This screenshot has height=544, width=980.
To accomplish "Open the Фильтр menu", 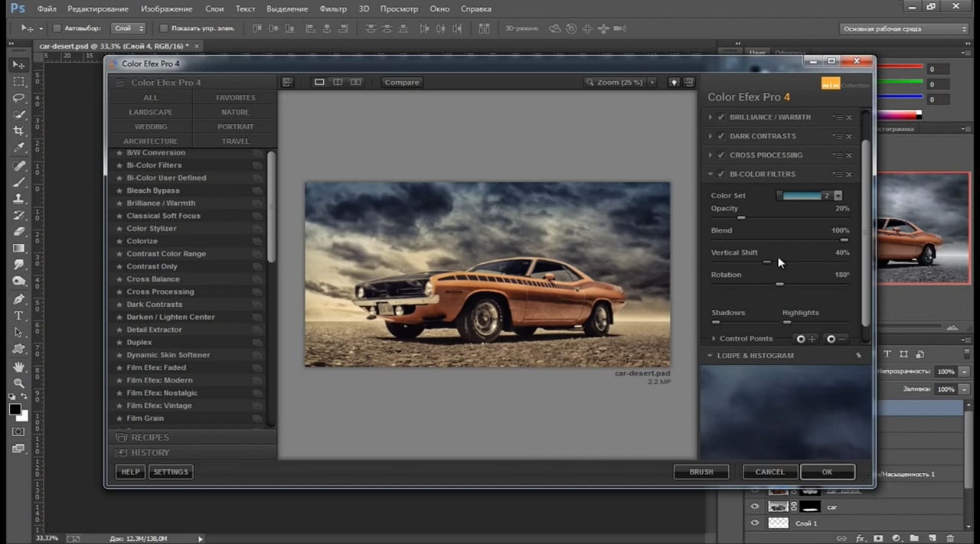I will click(x=333, y=9).
